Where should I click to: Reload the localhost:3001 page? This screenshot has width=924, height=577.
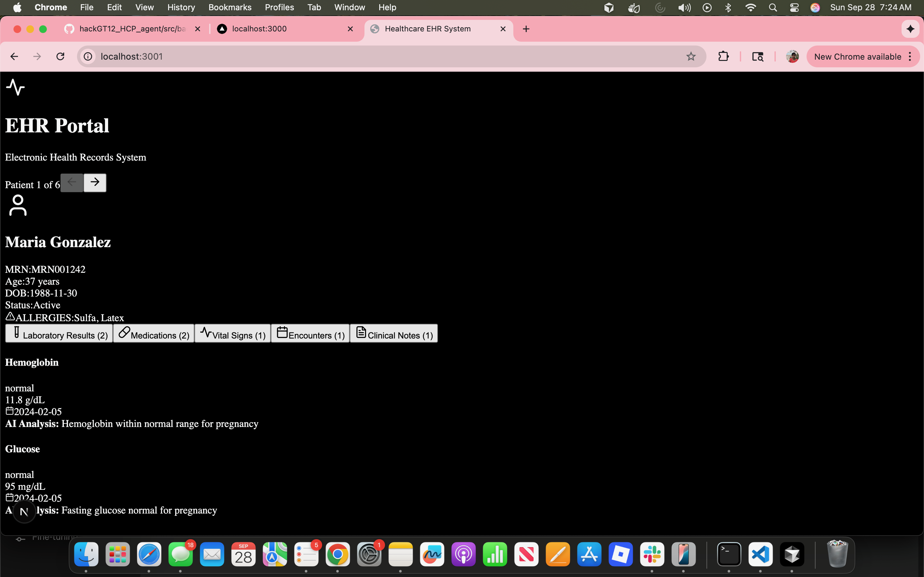60,56
